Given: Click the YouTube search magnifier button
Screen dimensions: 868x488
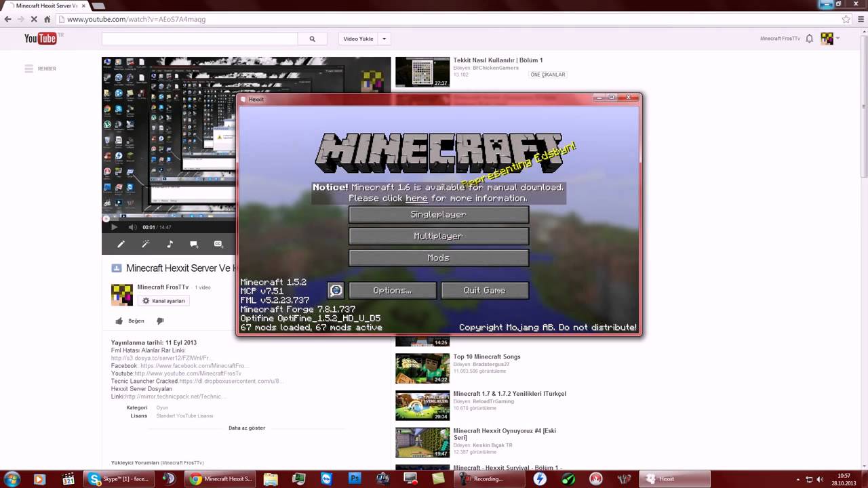Looking at the screenshot, I should [312, 39].
